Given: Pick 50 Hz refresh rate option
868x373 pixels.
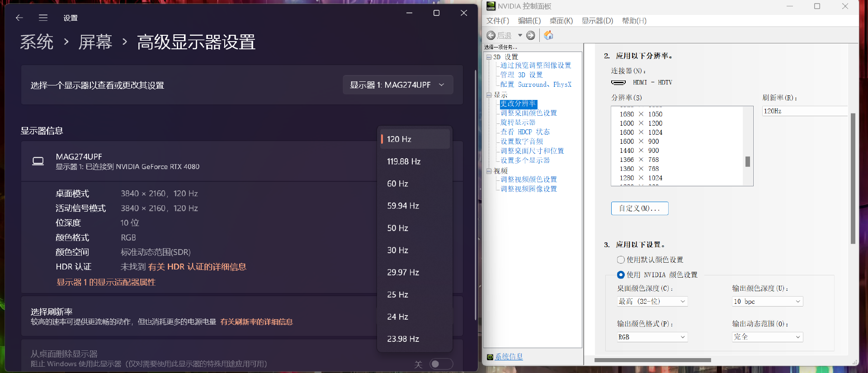Looking at the screenshot, I should 415,228.
